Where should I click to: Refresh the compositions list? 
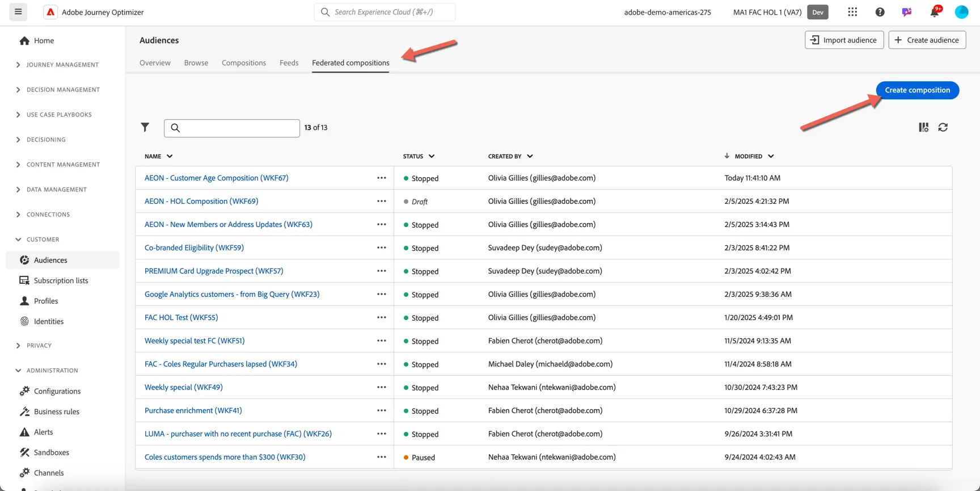click(x=943, y=128)
